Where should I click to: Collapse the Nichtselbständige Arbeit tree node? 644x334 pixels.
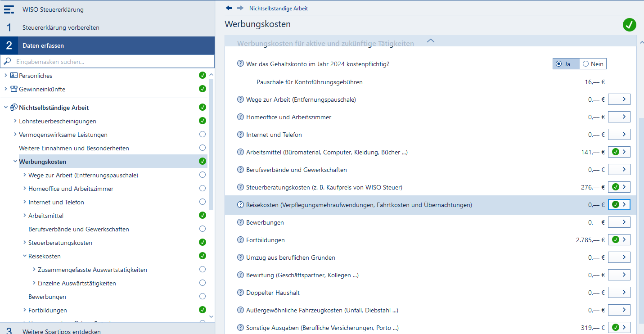coord(6,108)
